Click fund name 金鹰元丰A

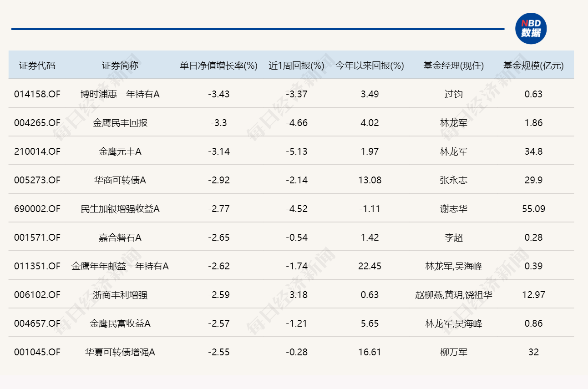[120, 152]
